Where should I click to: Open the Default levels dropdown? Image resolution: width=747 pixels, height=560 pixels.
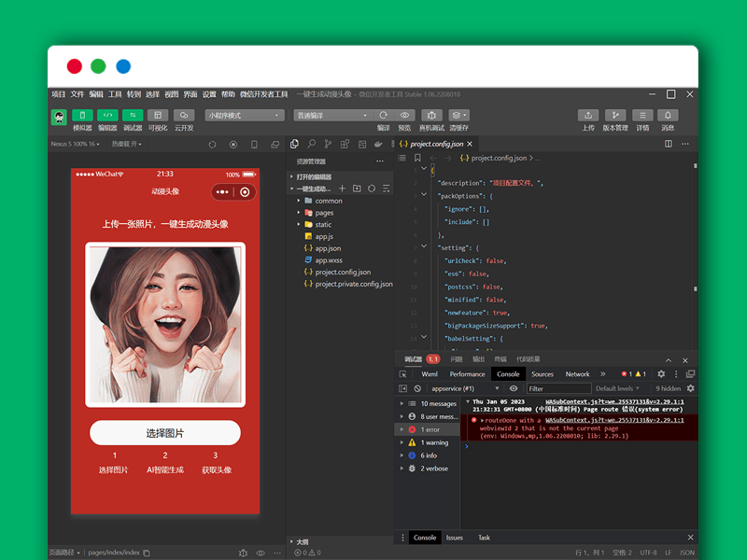618,388
